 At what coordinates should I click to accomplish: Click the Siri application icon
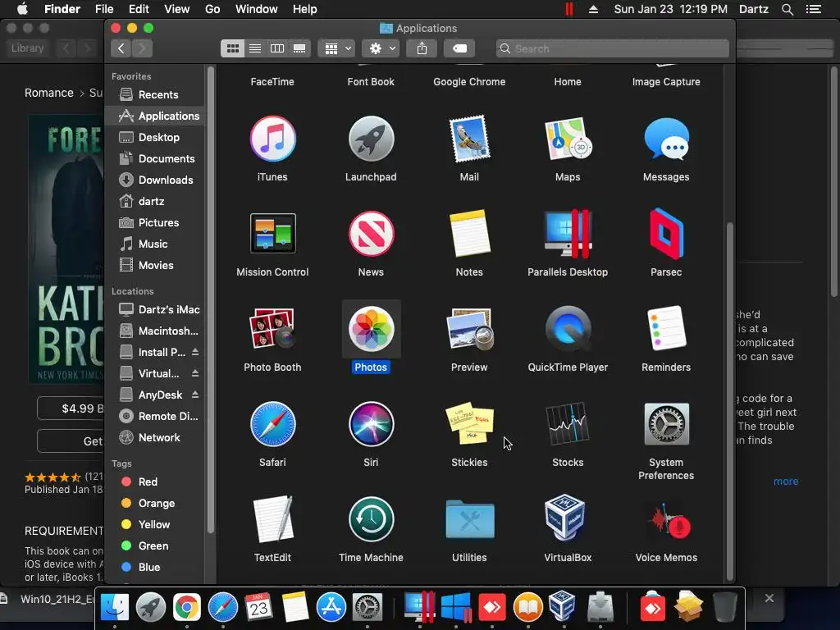click(371, 424)
